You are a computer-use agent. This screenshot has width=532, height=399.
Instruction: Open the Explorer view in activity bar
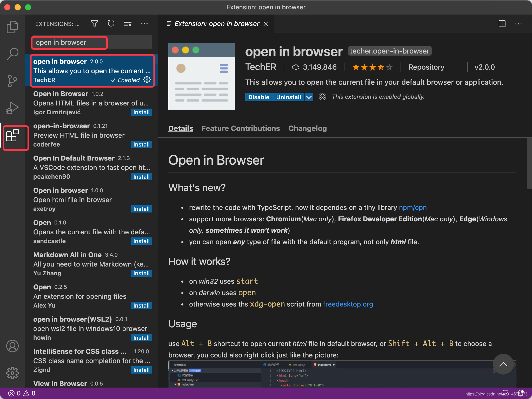[12, 27]
